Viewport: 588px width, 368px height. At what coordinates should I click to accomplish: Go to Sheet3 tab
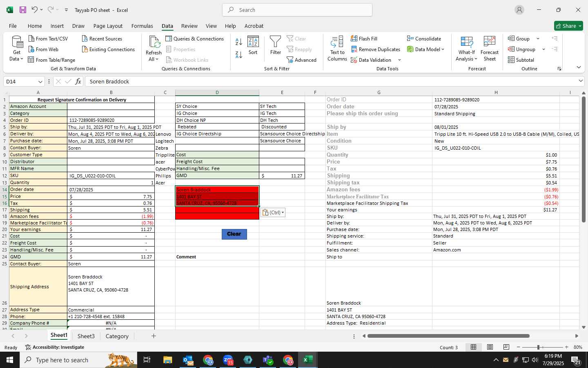coord(86,336)
